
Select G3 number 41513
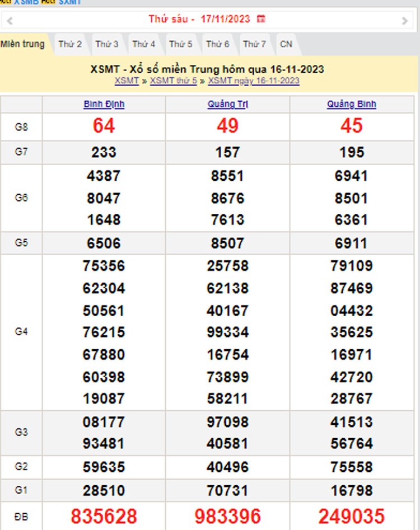pos(352,422)
